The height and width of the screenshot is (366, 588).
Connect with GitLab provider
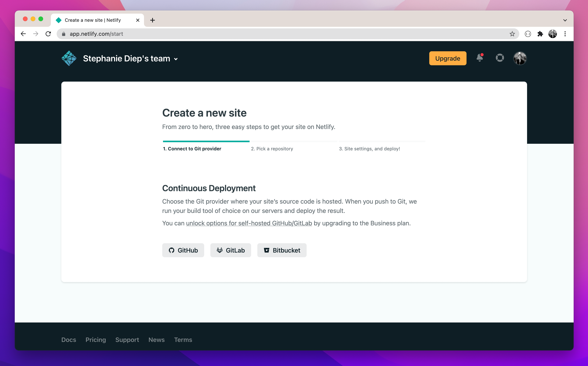(230, 250)
